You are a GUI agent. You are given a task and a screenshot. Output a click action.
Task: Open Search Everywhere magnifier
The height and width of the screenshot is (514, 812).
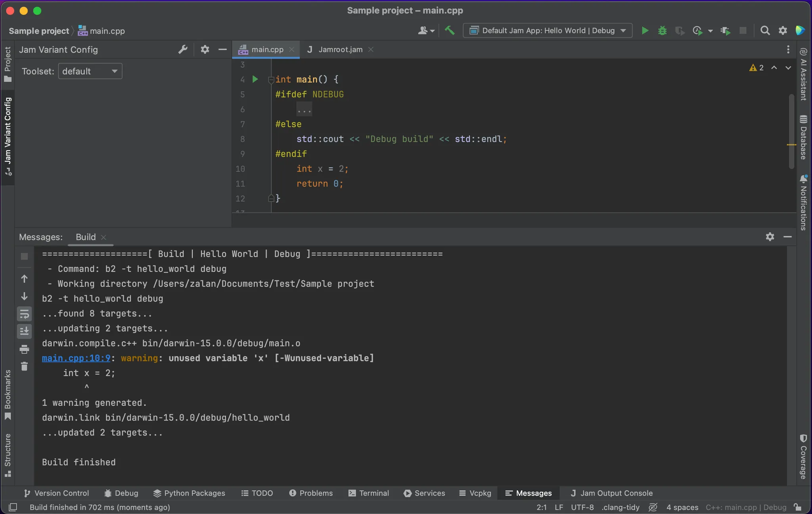765,31
